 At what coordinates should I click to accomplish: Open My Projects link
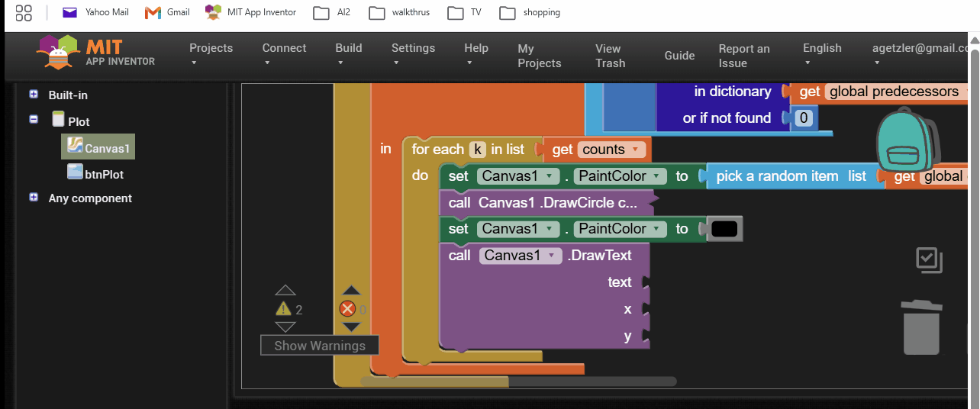click(x=539, y=56)
